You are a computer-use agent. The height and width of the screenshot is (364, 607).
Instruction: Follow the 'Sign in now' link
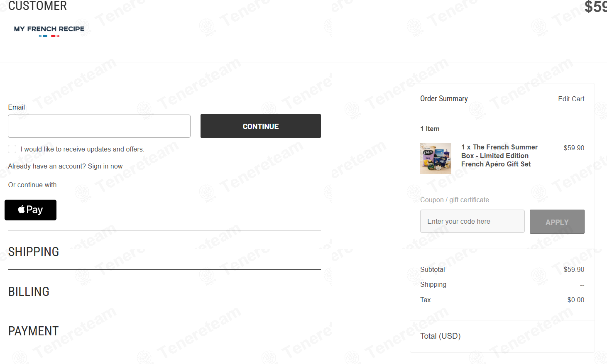[105, 166]
